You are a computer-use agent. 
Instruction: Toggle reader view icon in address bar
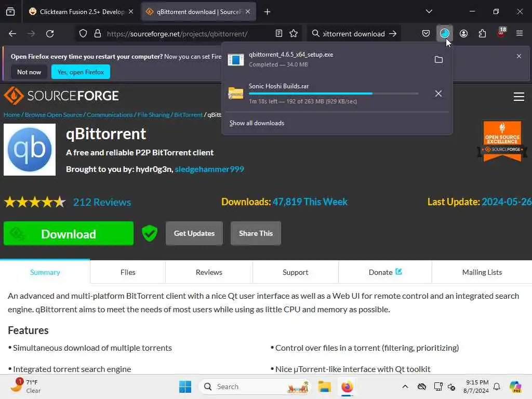(x=279, y=34)
